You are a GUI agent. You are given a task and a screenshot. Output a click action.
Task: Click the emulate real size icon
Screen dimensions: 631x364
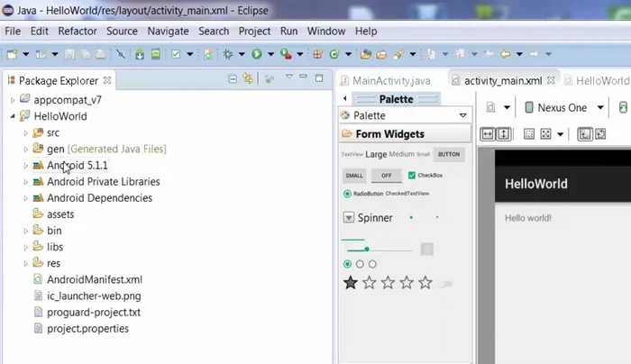tap(529, 134)
